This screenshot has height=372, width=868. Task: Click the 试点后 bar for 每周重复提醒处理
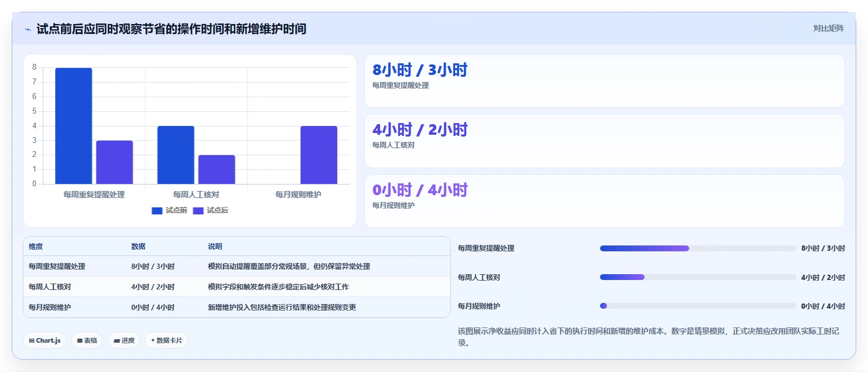(114, 162)
